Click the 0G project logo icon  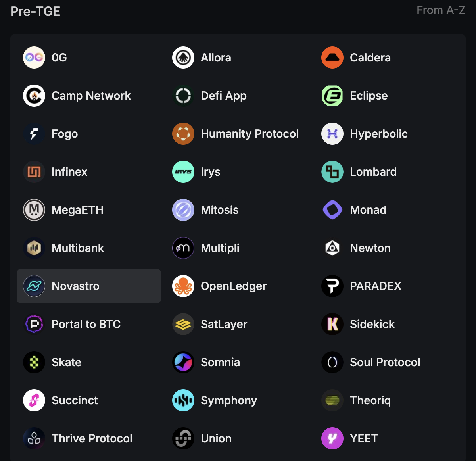pos(34,58)
